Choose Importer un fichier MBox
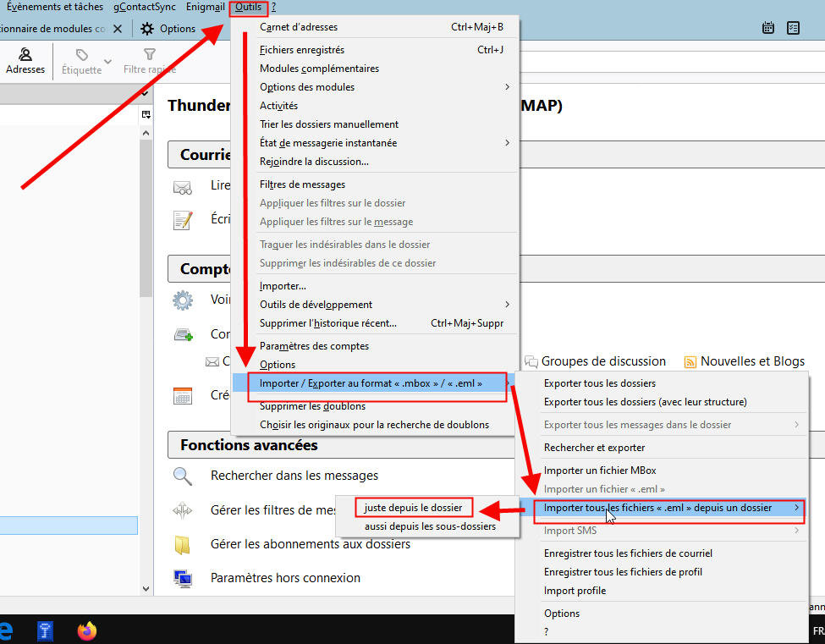The image size is (825, 644). [662, 471]
